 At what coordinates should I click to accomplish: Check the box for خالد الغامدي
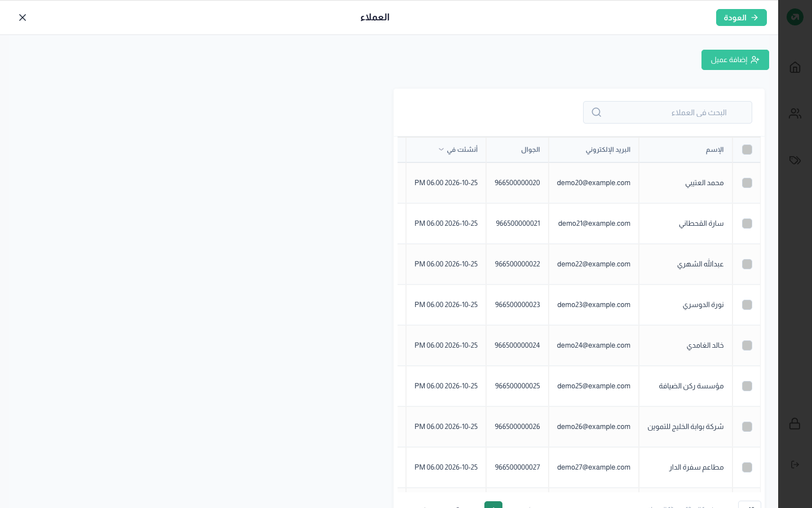pyautogui.click(x=747, y=345)
